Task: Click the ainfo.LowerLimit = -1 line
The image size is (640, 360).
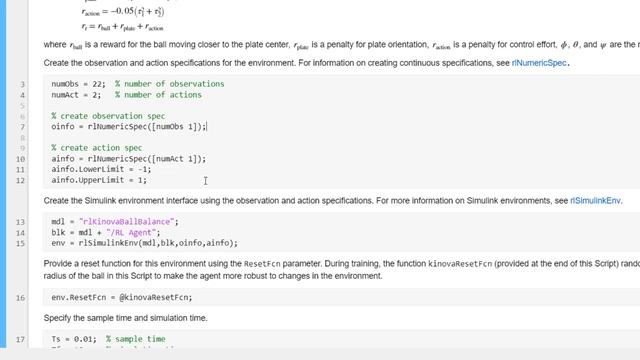Action: point(101,169)
